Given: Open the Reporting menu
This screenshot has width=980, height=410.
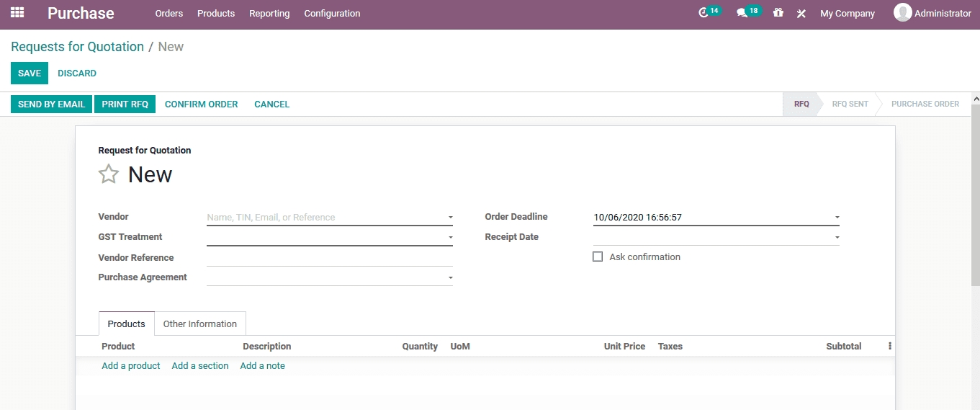Looking at the screenshot, I should pyautogui.click(x=269, y=14).
